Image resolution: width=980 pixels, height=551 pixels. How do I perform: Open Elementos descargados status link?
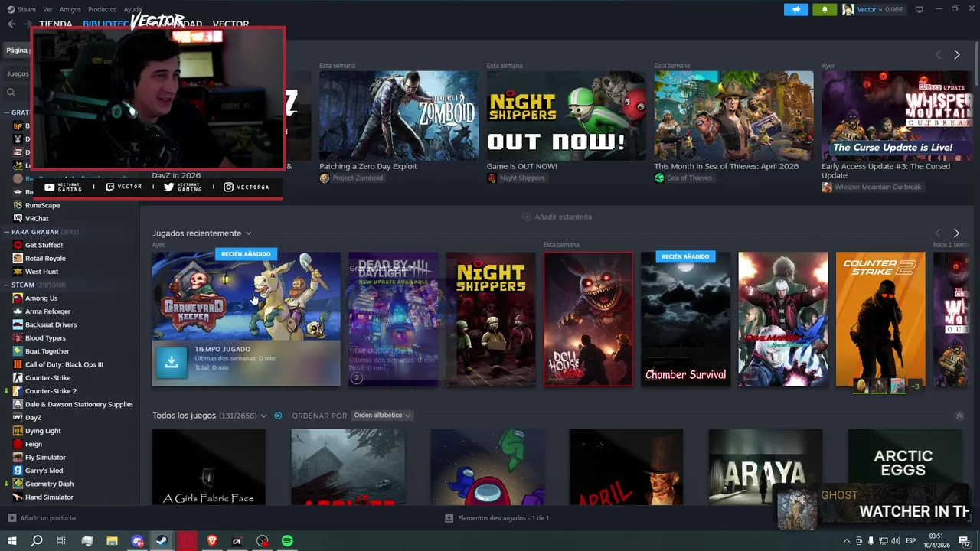coord(497,518)
